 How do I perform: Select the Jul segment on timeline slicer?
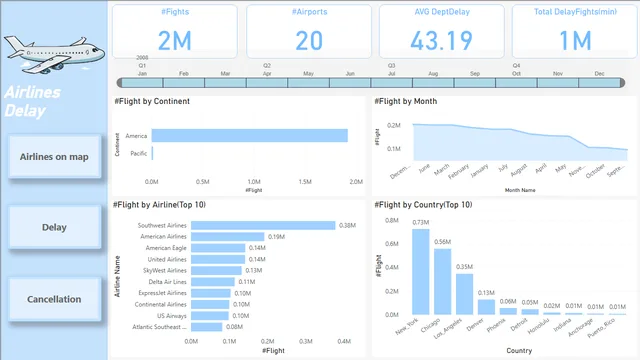tap(392, 83)
